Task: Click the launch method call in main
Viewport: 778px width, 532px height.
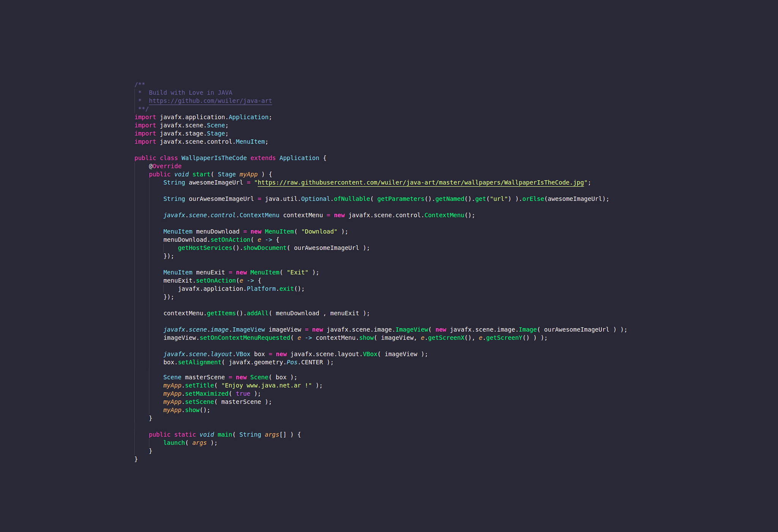Action: point(174,443)
